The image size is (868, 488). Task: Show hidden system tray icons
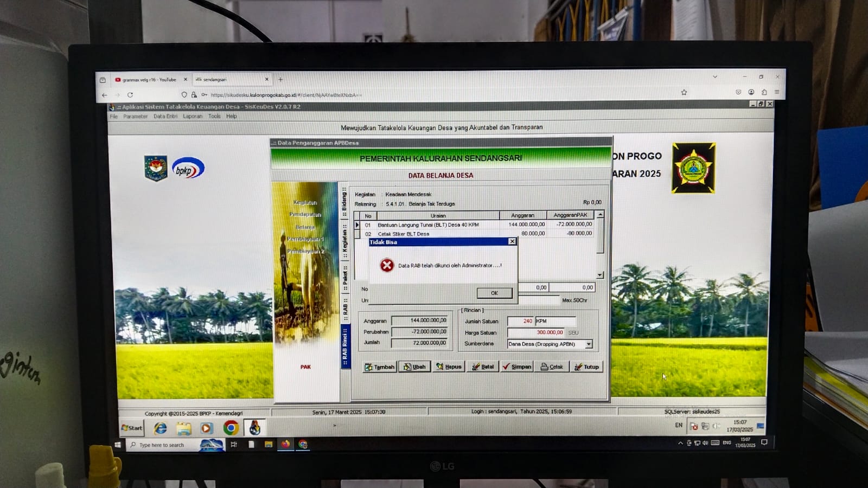pos(680,443)
